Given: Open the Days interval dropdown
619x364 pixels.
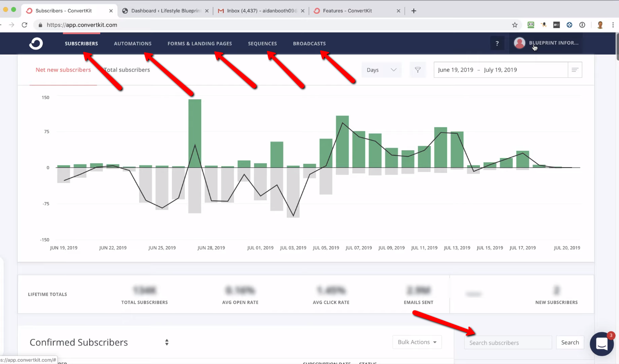Looking at the screenshot, I should 382,70.
